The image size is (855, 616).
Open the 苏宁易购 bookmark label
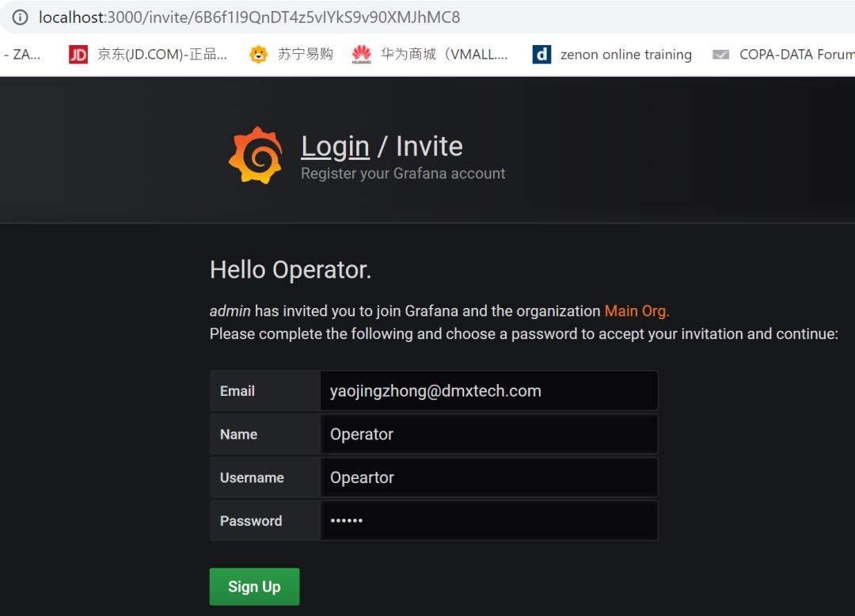(306, 55)
